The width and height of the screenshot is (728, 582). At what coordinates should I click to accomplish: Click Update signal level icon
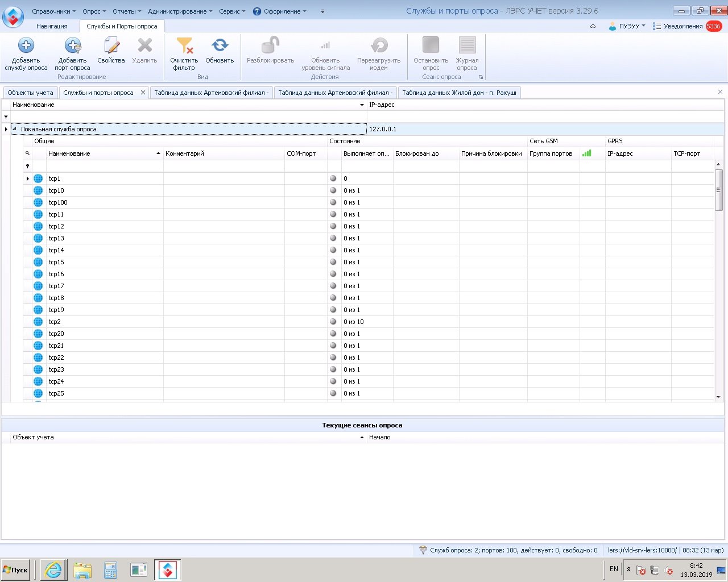coord(325,45)
